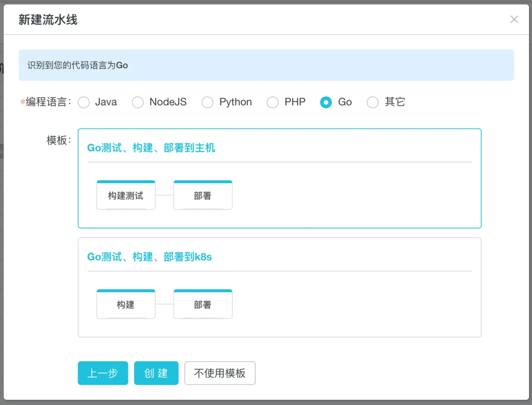Choose template Go测试、构建、部署到主机
Viewport: 532px width, 405px height.
(x=280, y=178)
